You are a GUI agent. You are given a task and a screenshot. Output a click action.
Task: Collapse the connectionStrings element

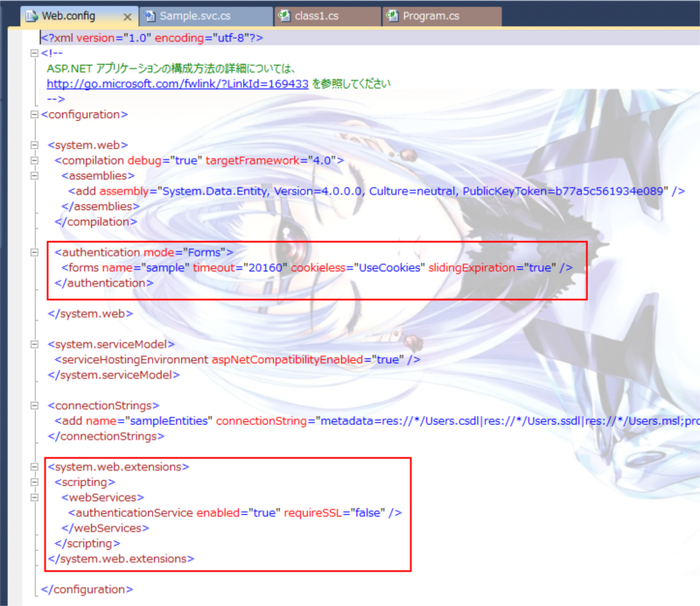point(34,405)
